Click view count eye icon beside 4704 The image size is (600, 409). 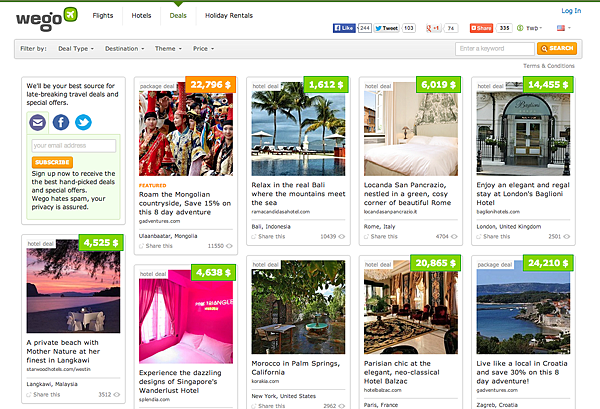point(454,236)
